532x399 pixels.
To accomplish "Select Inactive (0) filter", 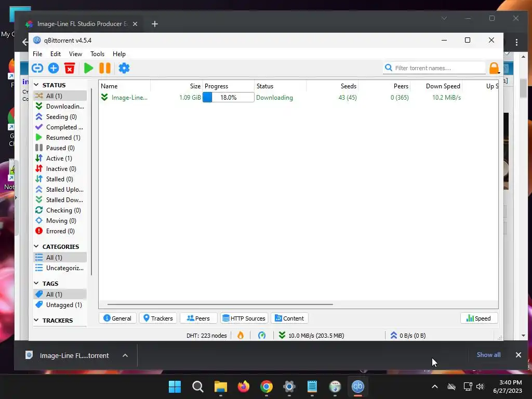I will (x=60, y=169).
